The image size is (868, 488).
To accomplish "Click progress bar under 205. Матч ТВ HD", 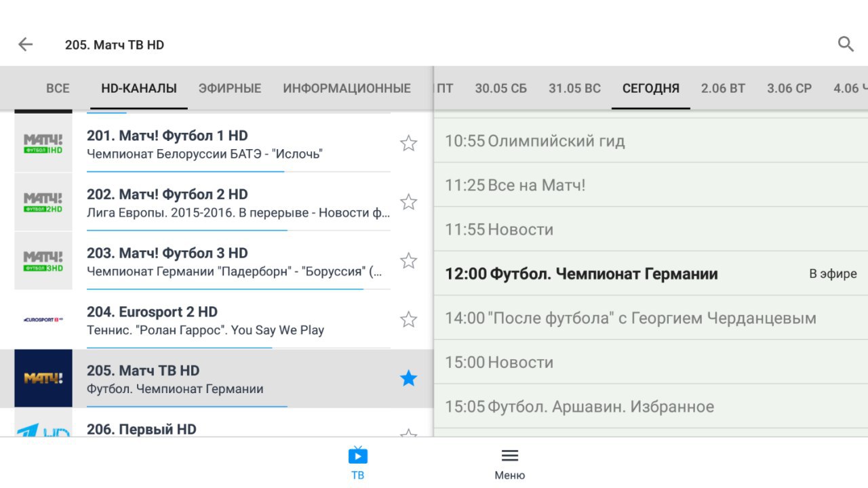I will point(238,407).
